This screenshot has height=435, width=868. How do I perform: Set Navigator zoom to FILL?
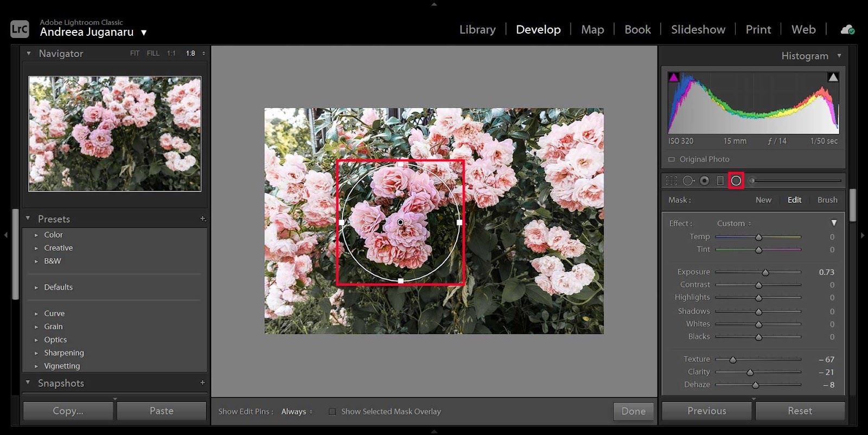click(153, 53)
